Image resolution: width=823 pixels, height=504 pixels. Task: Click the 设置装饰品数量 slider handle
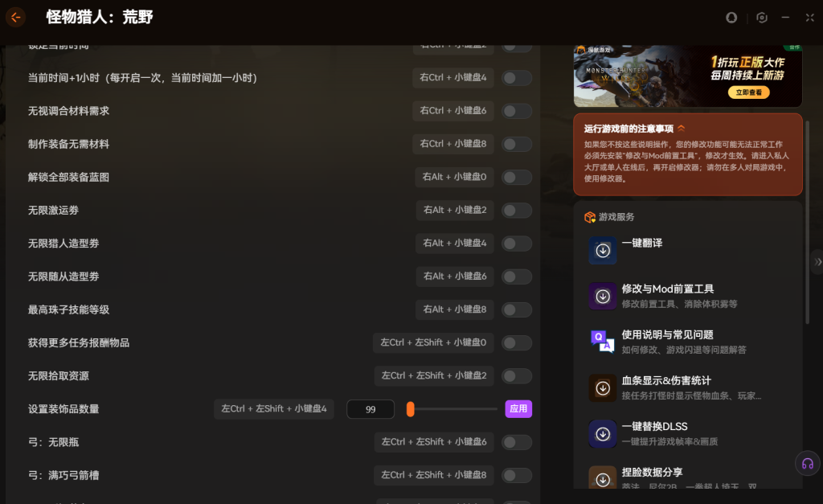pos(410,409)
